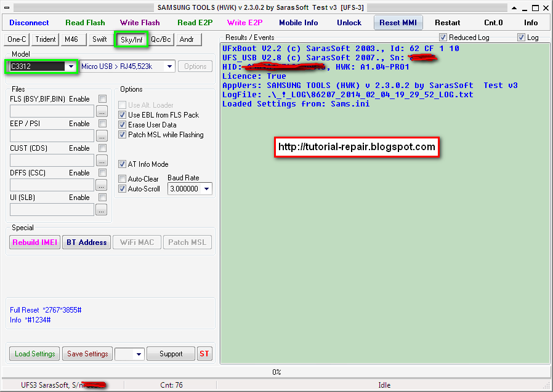Viewport: 553px width, 392px height.
Task: Browse for DFFS (CSC) file
Action: pos(102,185)
